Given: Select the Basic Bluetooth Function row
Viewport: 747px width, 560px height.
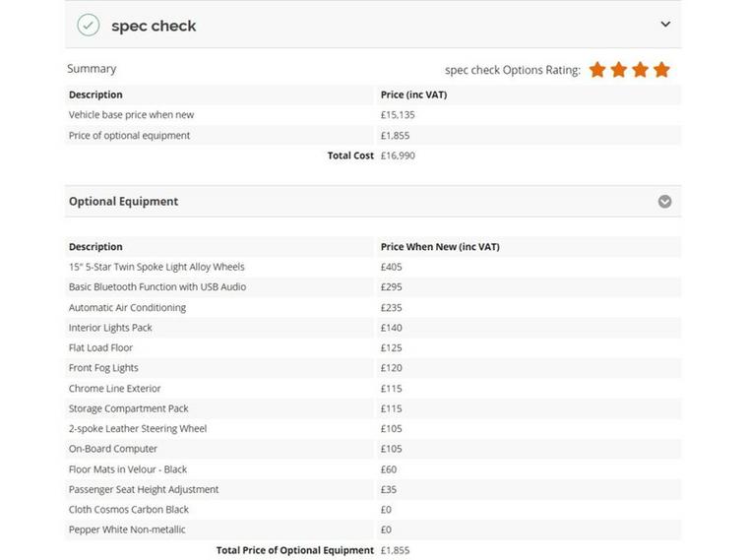Looking at the screenshot, I should 373,287.
